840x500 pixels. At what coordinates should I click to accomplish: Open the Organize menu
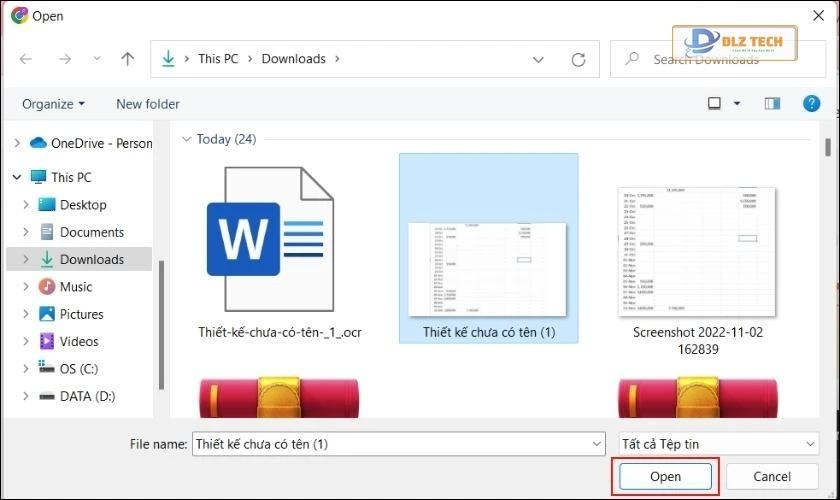coord(53,103)
